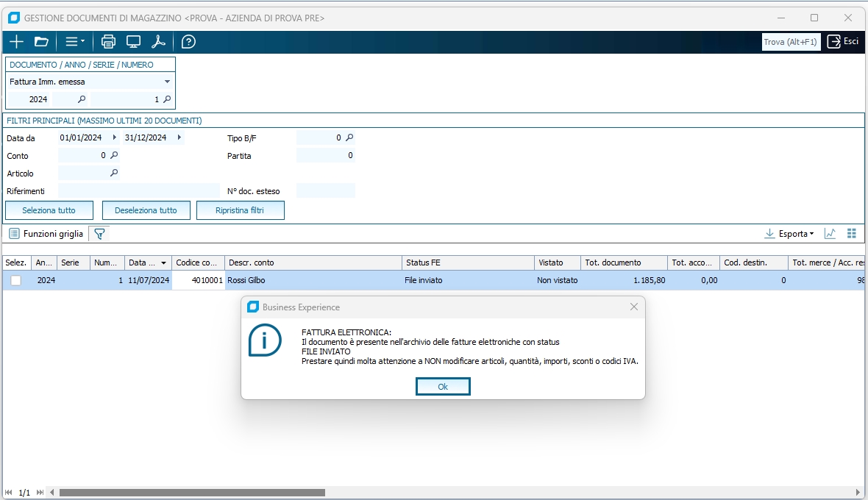Click the Print icon

(x=109, y=42)
